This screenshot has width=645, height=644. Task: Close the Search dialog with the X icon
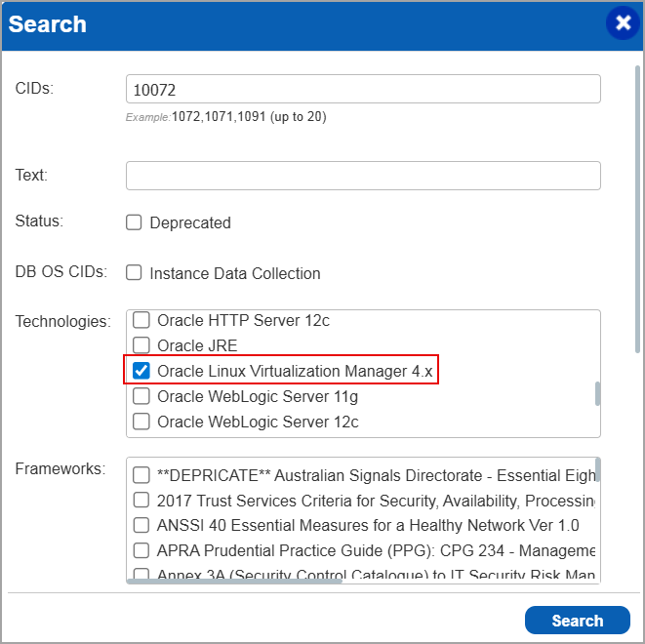(x=623, y=23)
